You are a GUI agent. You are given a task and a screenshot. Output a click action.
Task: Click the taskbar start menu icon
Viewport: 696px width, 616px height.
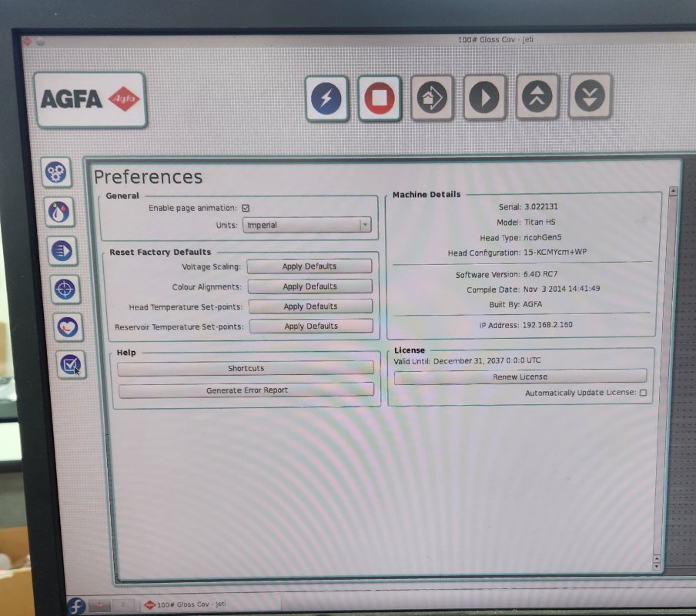coord(76,606)
